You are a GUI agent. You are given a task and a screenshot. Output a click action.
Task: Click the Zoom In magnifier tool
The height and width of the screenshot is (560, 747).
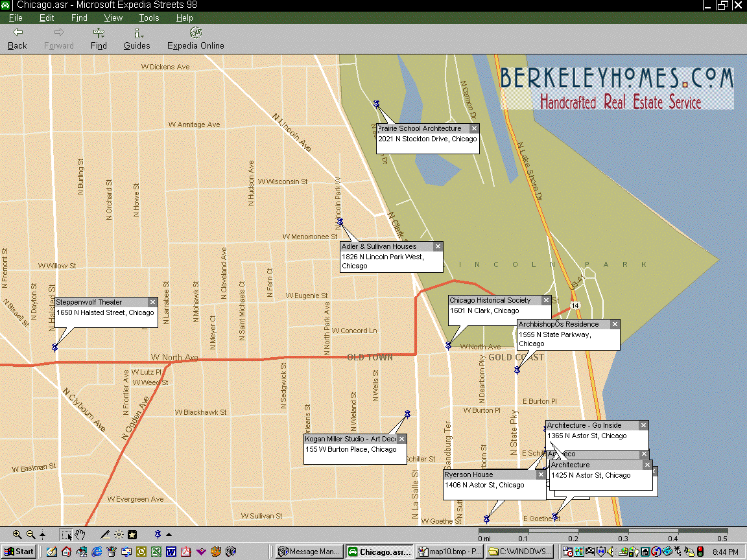[x=18, y=535]
